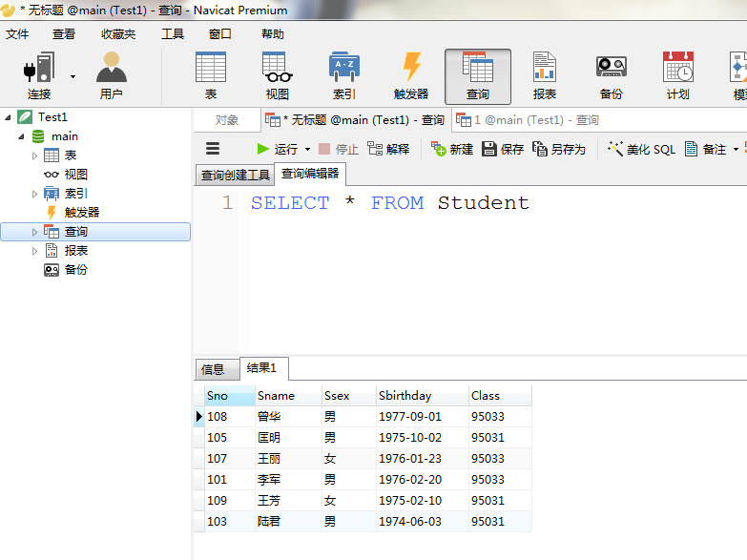Switch to the 查询编辑器 tab
Viewport: 747px width, 560px height.
click(x=310, y=174)
